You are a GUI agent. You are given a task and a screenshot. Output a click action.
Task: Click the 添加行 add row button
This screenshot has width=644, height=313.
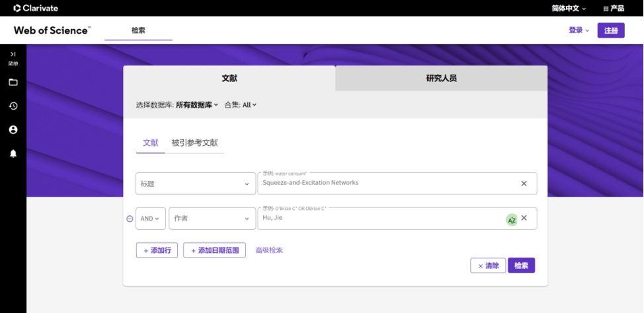(157, 250)
